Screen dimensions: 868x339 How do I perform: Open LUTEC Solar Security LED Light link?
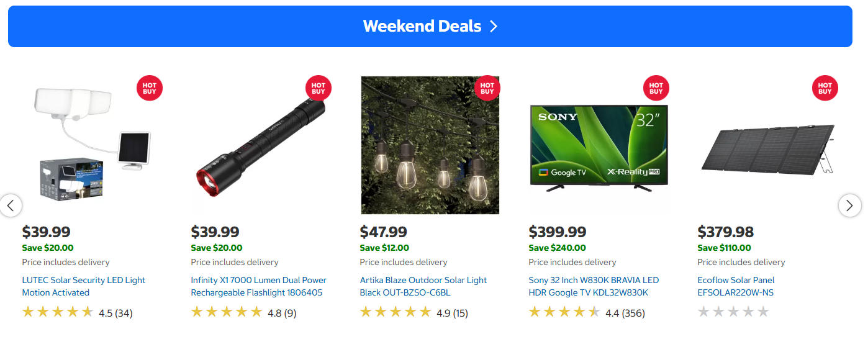[x=83, y=286]
